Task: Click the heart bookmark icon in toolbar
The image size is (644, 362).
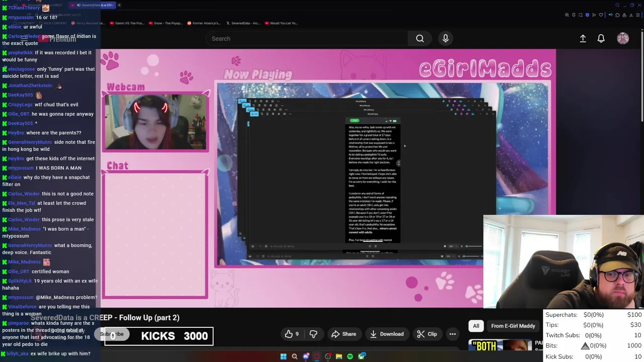Action: 601,15
